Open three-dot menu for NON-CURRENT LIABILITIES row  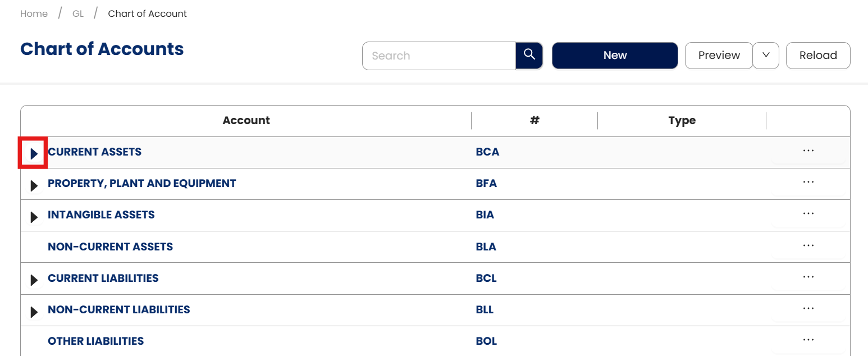[x=808, y=309]
